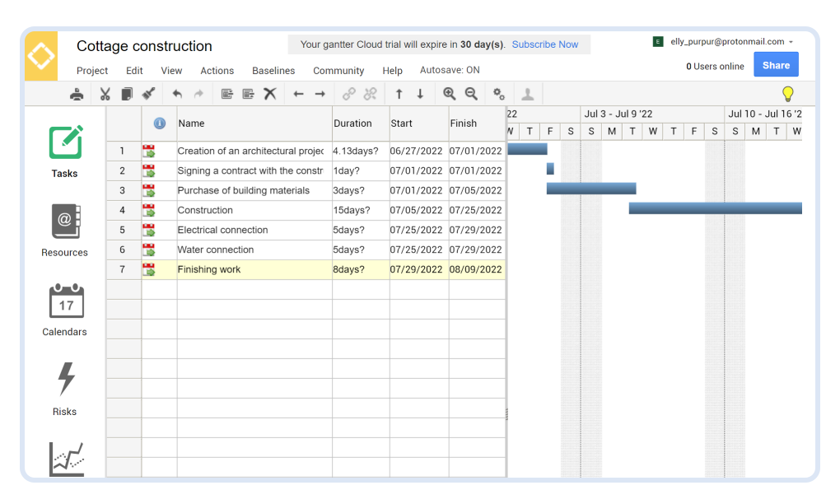
Task: Click the empty Name cell below Finishing work
Action: click(254, 290)
